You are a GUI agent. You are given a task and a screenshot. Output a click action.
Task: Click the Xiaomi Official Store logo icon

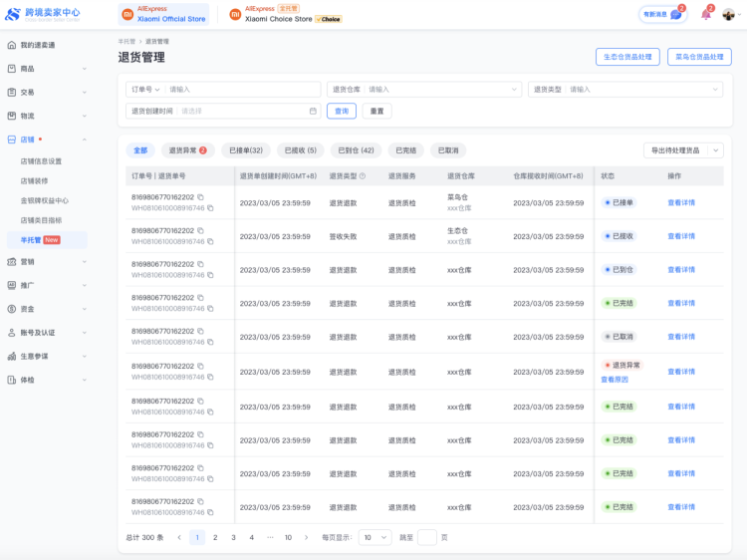(127, 15)
